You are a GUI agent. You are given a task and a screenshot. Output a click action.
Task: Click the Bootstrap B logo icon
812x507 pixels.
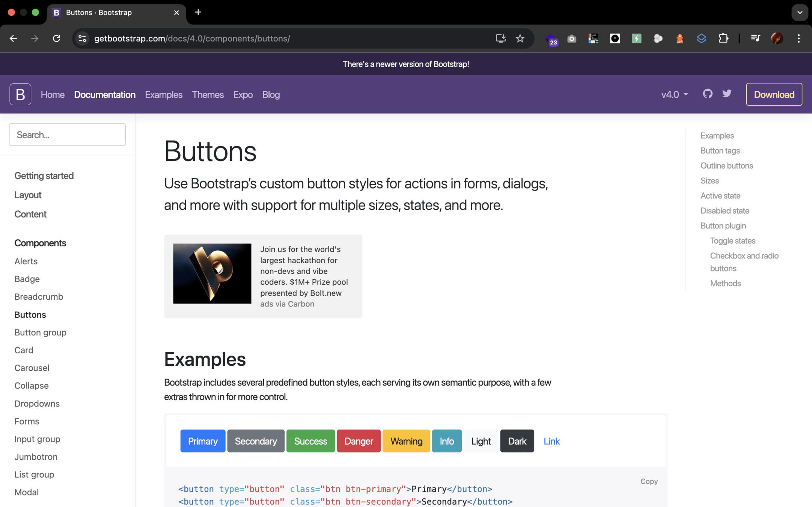tap(20, 94)
